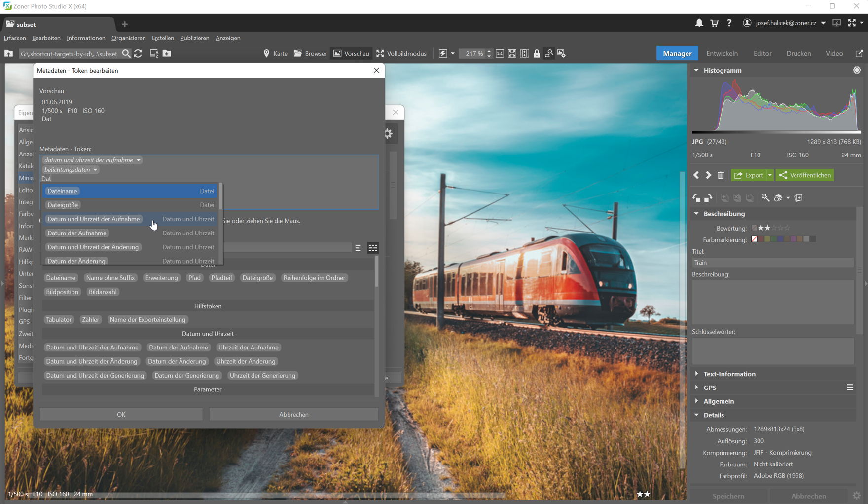Click the notification bell icon

click(699, 22)
